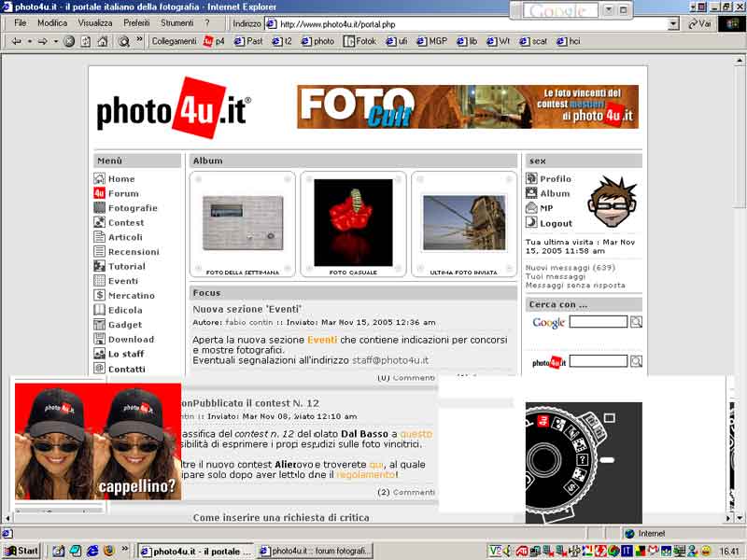The image size is (747, 560).
Task: Open the MP private messages icon
Action: (531, 208)
